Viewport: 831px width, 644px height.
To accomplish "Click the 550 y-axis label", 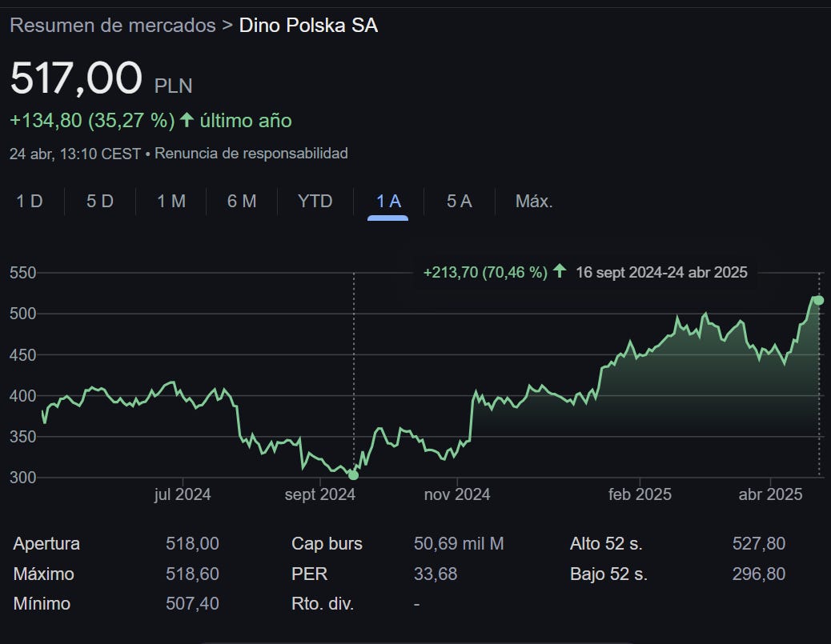I will (22, 273).
